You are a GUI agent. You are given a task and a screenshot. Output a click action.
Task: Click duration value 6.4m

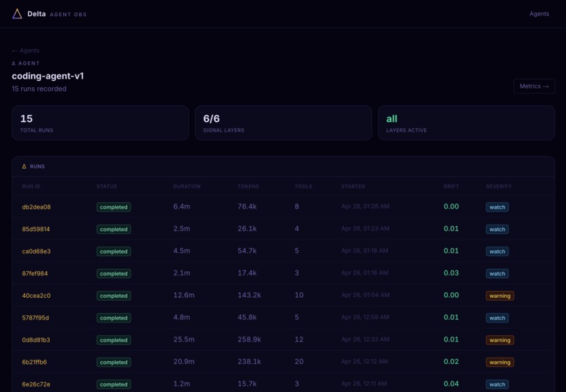tap(182, 207)
